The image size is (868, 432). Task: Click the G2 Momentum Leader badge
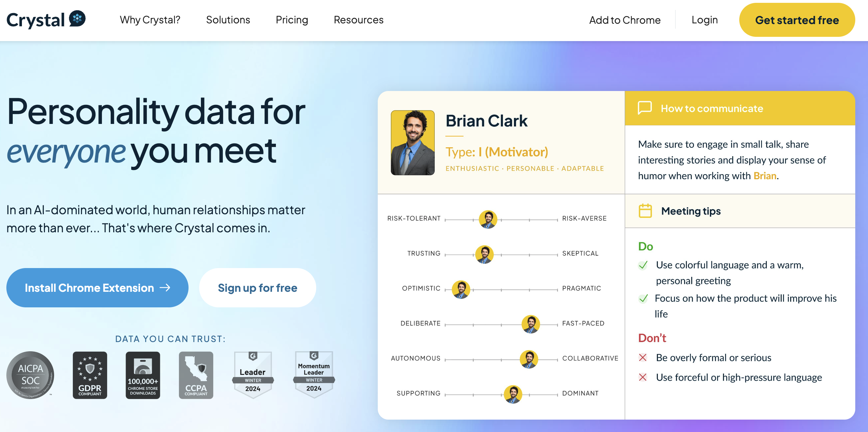(x=314, y=375)
